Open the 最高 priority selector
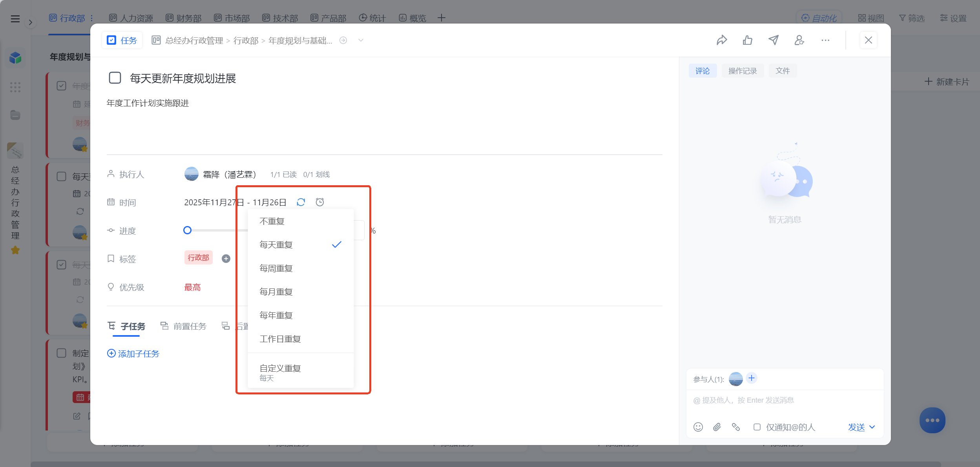The image size is (980, 467). (193, 287)
